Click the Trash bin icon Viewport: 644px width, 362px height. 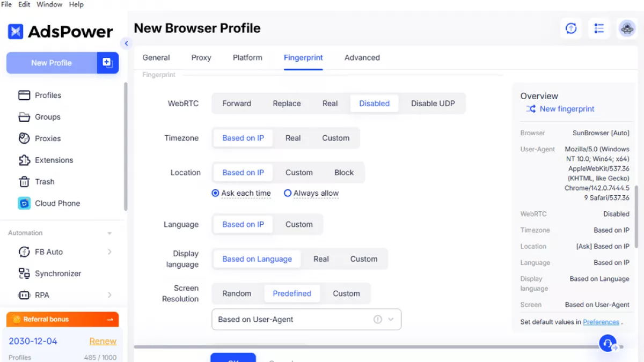[24, 182]
